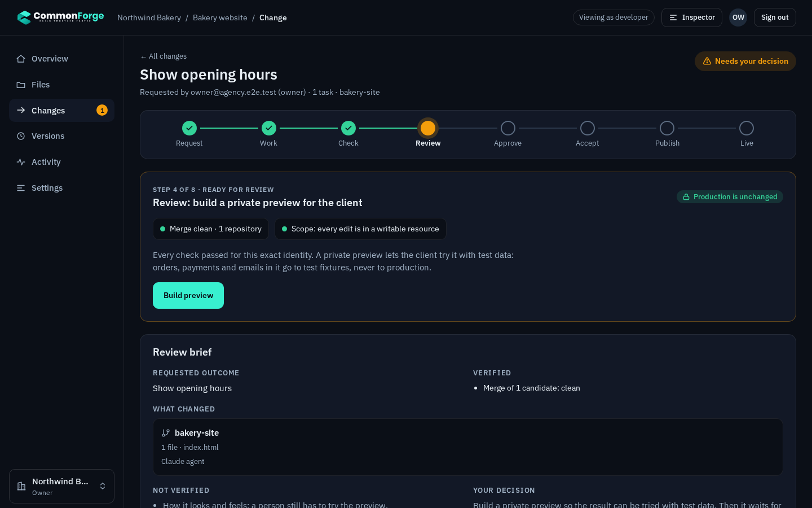The height and width of the screenshot is (508, 812).
Task: Click 'Claude agent' text
Action: click(x=183, y=461)
